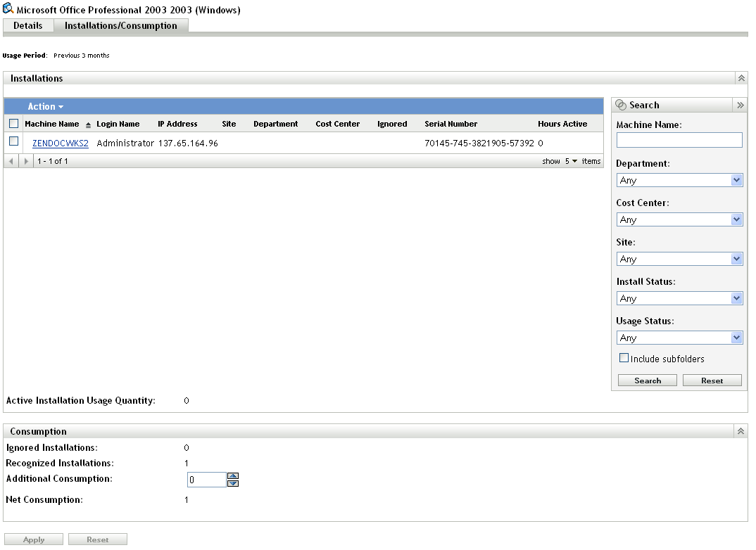Click the Search button in search panel
Image resolution: width=756 pixels, height=550 pixels.
coord(648,380)
